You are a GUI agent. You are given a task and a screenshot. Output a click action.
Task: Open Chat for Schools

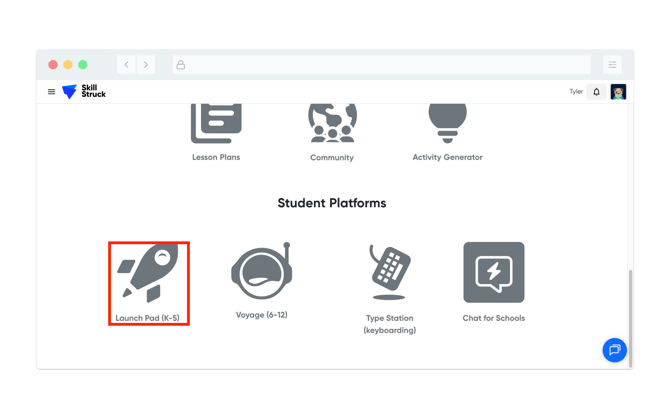tap(493, 274)
